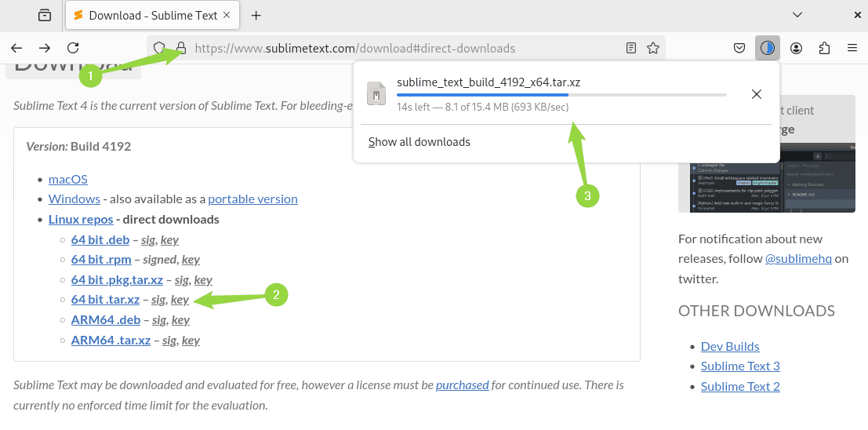Open the Dev Builds link
The image size is (868, 430).
point(730,346)
